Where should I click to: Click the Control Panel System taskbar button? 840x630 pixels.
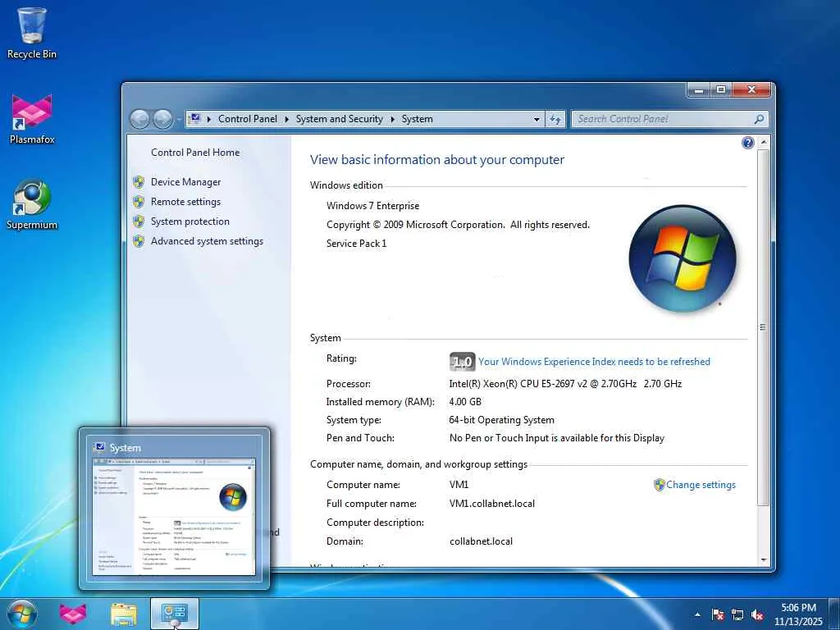tap(175, 614)
